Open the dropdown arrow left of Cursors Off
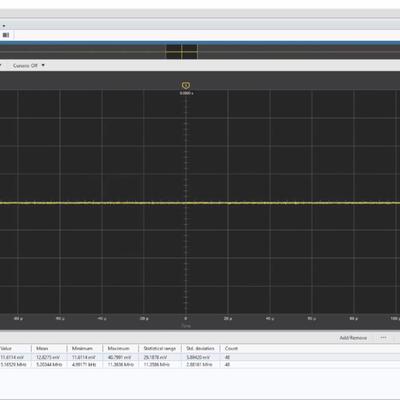Viewport: 400px width, 400px height. click(1, 66)
